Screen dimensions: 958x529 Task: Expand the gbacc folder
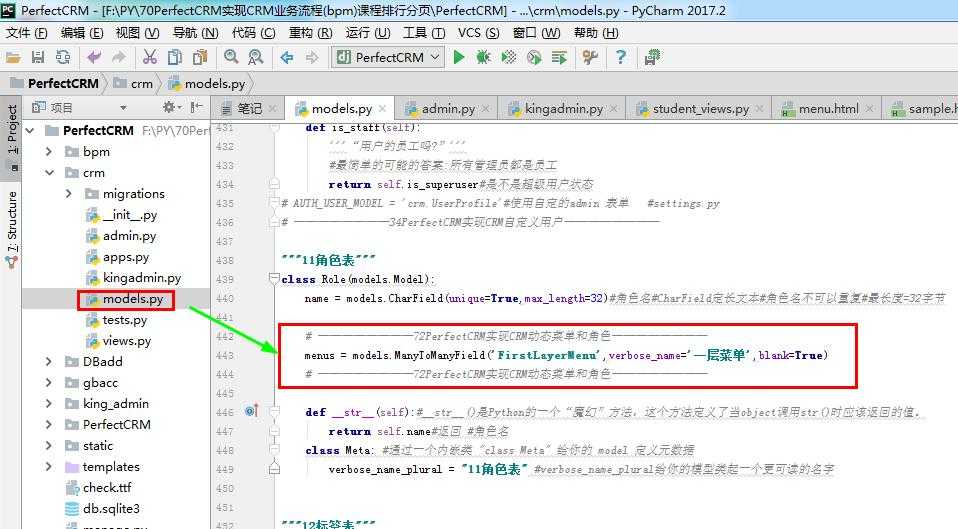[x=49, y=382]
